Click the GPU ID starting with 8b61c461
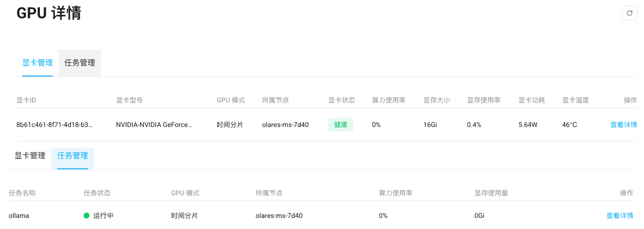Viewport: 644px width, 229px height. tap(54, 125)
